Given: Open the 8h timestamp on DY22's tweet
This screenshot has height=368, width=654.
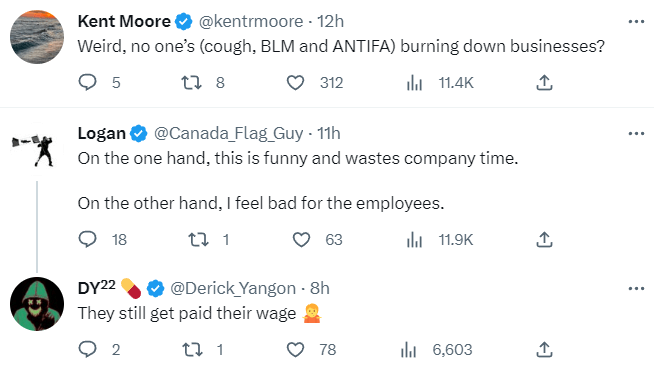Looking at the screenshot, I should [319, 288].
